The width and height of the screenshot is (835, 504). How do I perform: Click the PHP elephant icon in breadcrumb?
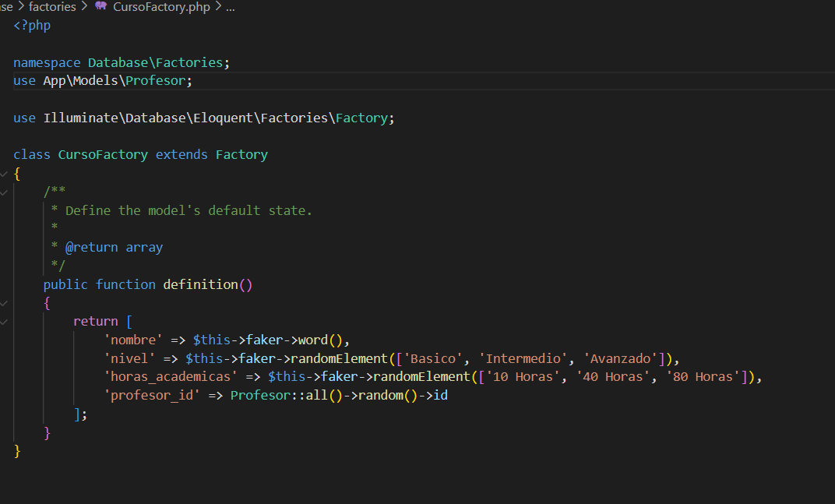point(100,6)
